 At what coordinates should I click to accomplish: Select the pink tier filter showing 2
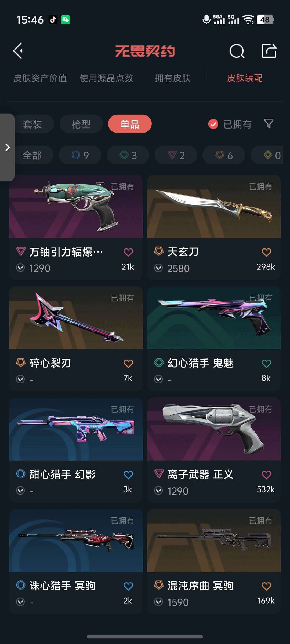176,155
